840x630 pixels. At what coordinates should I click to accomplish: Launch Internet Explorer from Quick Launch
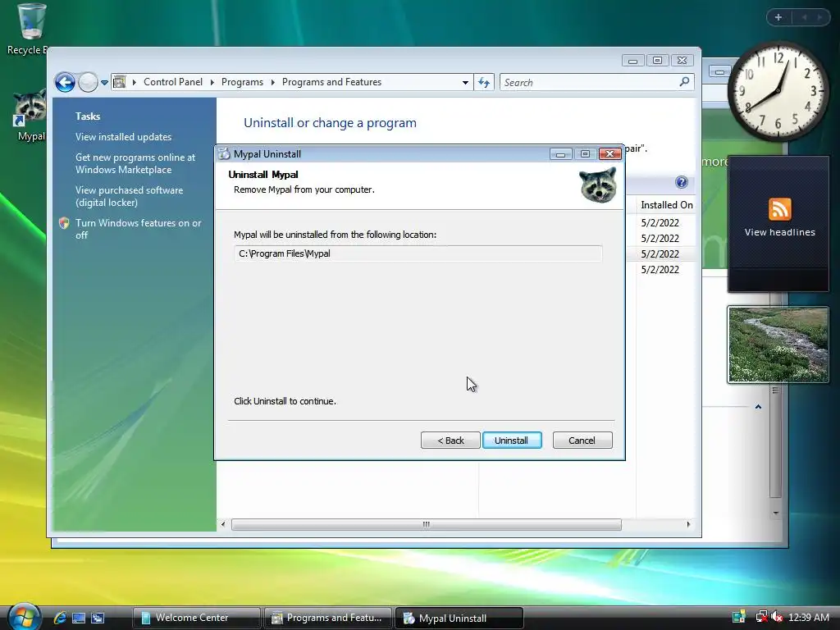click(60, 618)
